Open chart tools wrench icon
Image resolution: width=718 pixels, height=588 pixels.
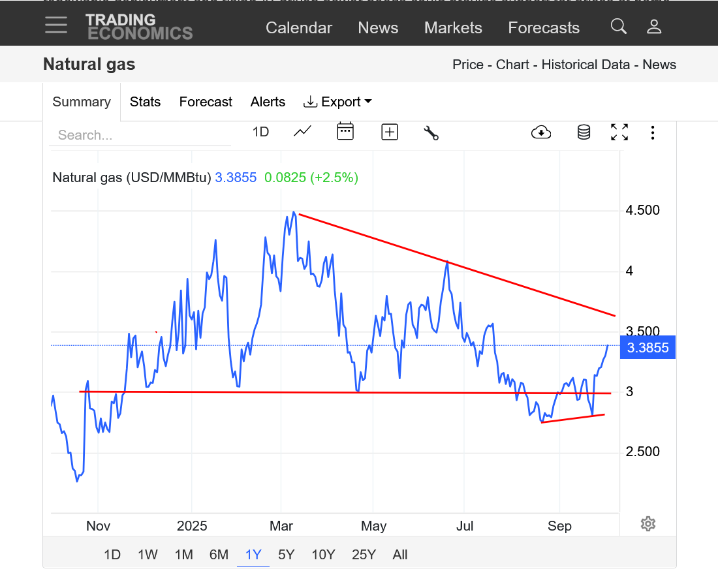[431, 132]
